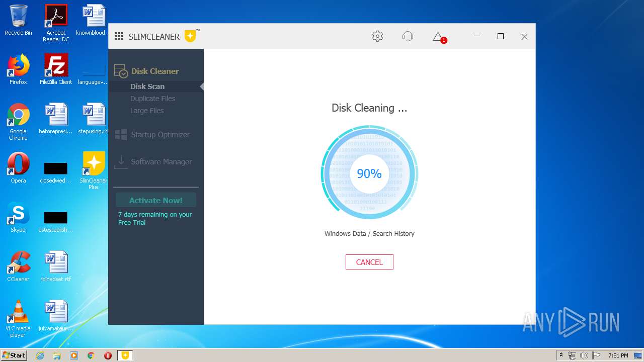The image size is (644, 362).
Task: Open beforepresi document on desktop
Action: [56, 119]
